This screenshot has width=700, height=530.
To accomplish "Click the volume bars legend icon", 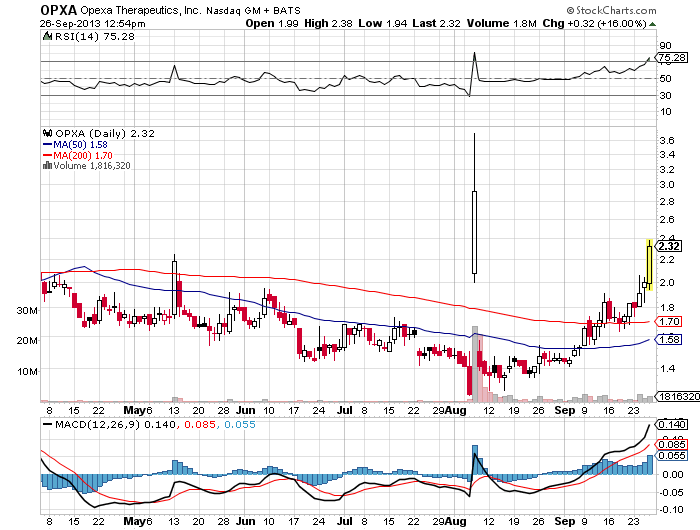I will 47,166.
